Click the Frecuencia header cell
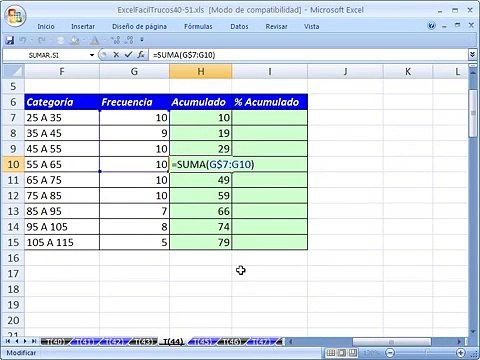The image size is (480, 360). click(x=134, y=102)
